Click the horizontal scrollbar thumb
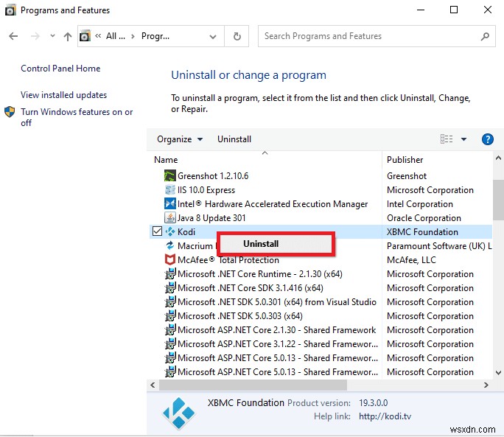Viewport: 504px width, 437px height. pyautogui.click(x=253, y=385)
